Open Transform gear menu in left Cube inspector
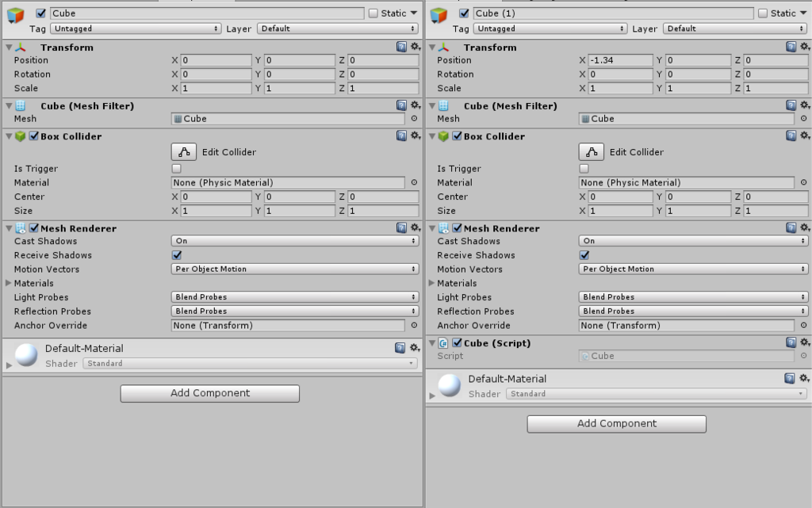The image size is (812, 508). (x=416, y=47)
